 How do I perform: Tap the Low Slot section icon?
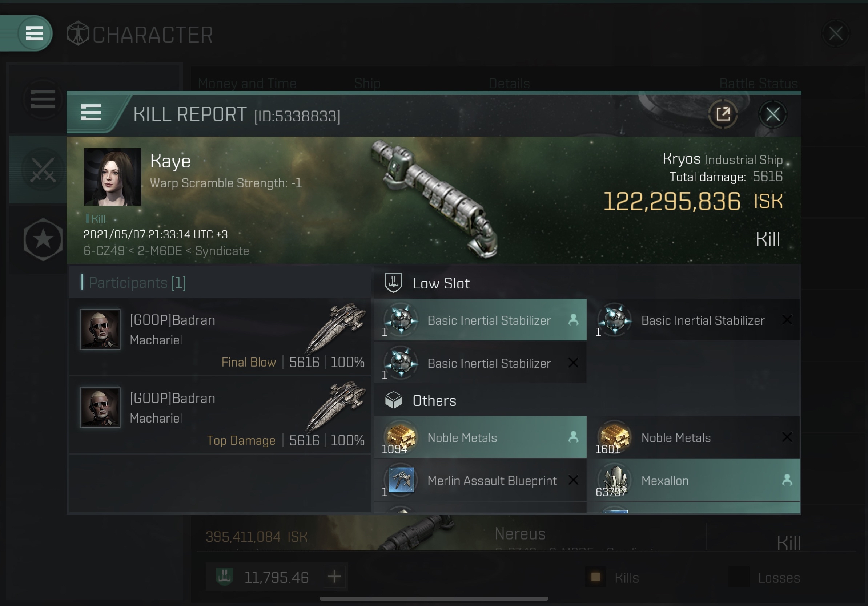point(393,283)
